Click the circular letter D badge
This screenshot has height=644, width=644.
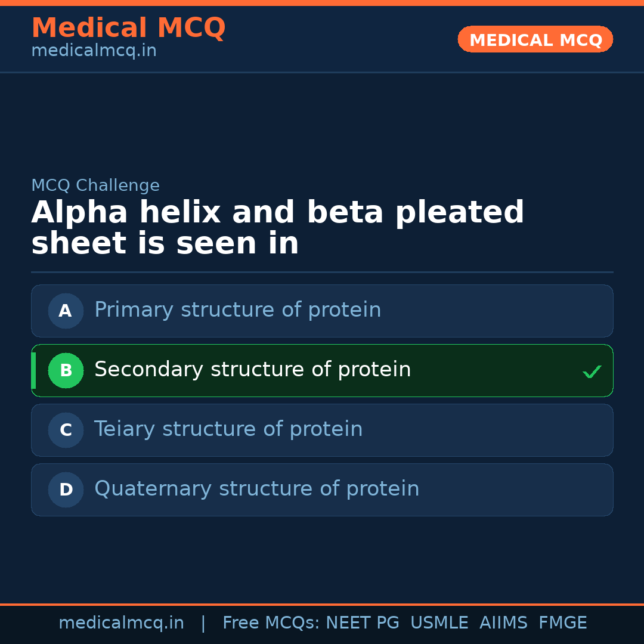[x=66, y=490]
